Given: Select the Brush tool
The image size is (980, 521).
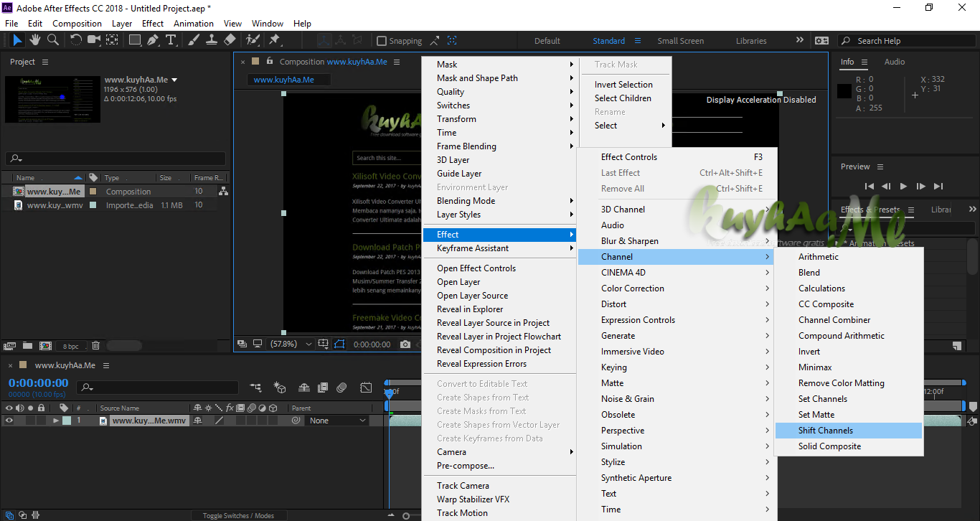Looking at the screenshot, I should point(194,40).
